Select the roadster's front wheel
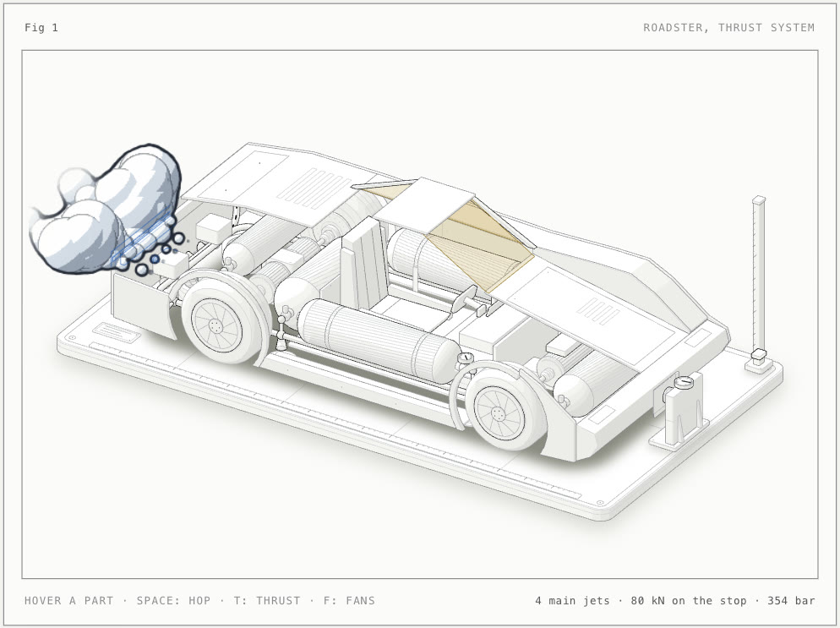Image resolution: width=840 pixels, height=628 pixels. [504, 409]
